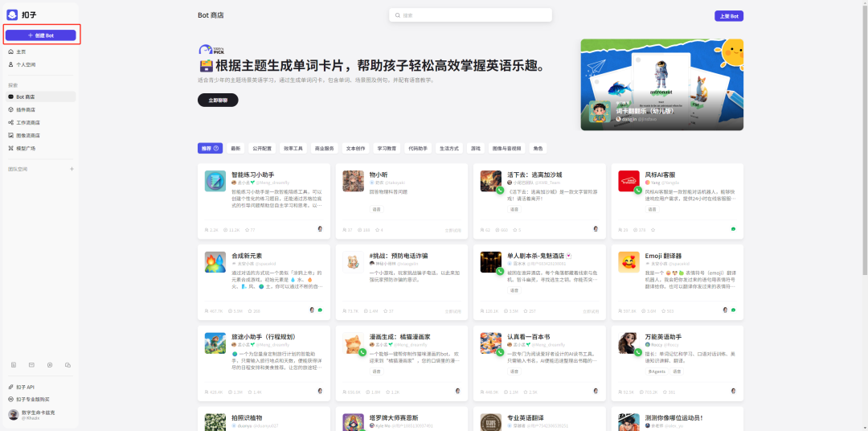This screenshot has width=868, height=431.
Task: Click 立即试用 on the 物小昕 card
Action: [452, 230]
